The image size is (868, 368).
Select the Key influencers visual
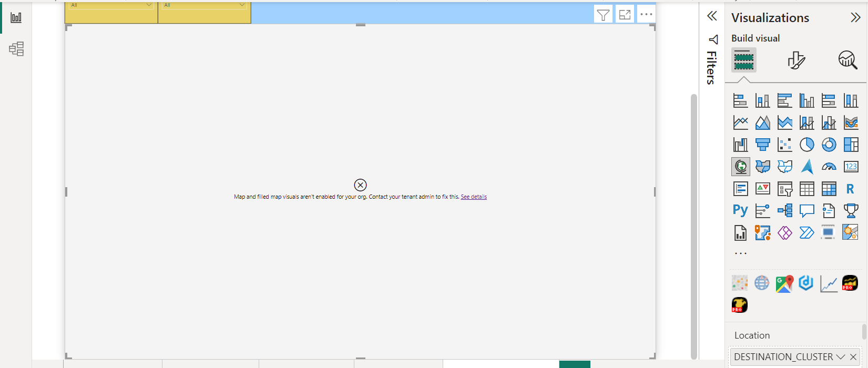[762, 211]
